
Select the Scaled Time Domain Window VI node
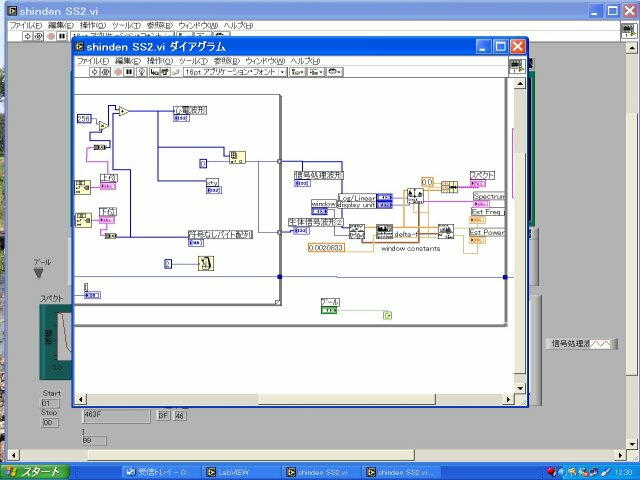coord(357,231)
